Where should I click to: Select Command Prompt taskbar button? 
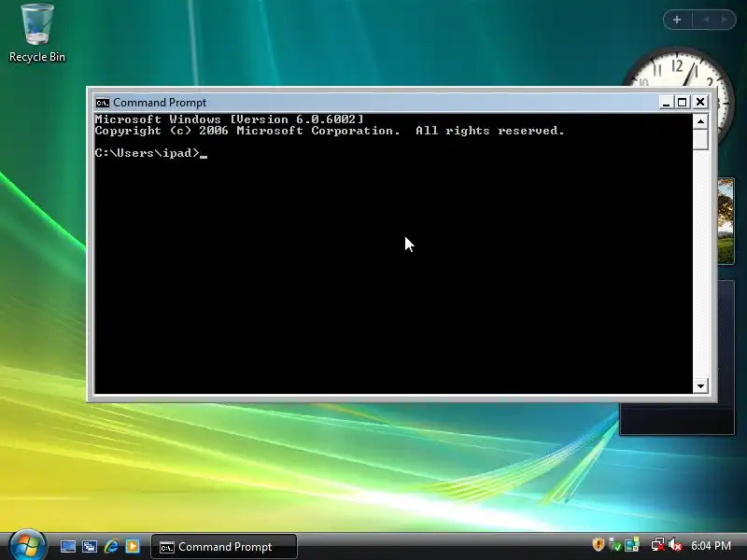[x=224, y=547]
